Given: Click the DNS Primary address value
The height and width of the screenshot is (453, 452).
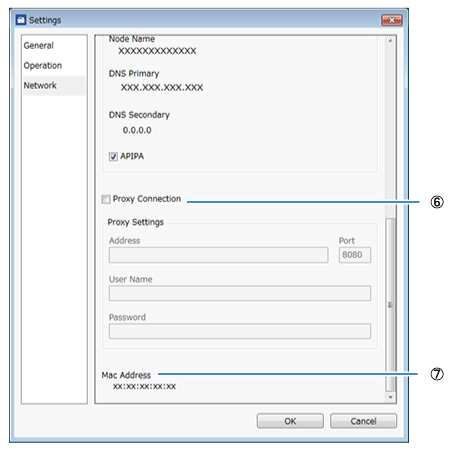Looking at the screenshot, I should point(162,88).
